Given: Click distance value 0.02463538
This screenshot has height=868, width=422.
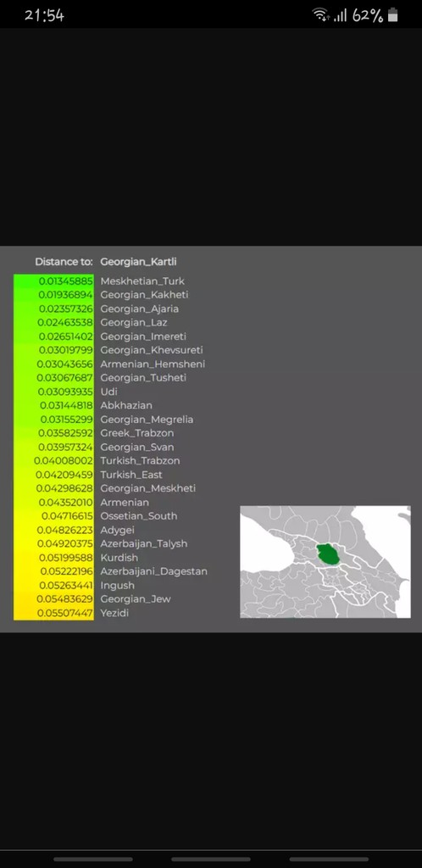Looking at the screenshot, I should [65, 323].
